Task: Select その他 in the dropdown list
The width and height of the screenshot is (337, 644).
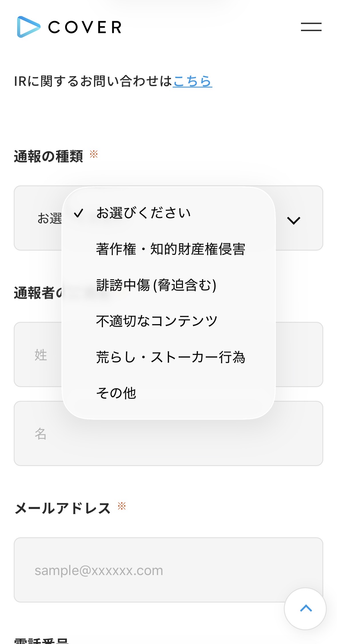Action: coord(116,393)
